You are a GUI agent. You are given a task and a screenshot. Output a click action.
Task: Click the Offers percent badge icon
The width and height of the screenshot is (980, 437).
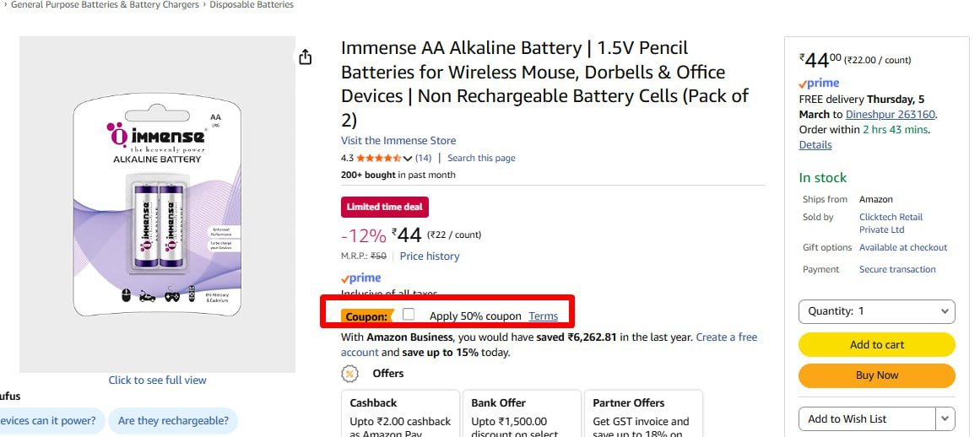pos(349,374)
